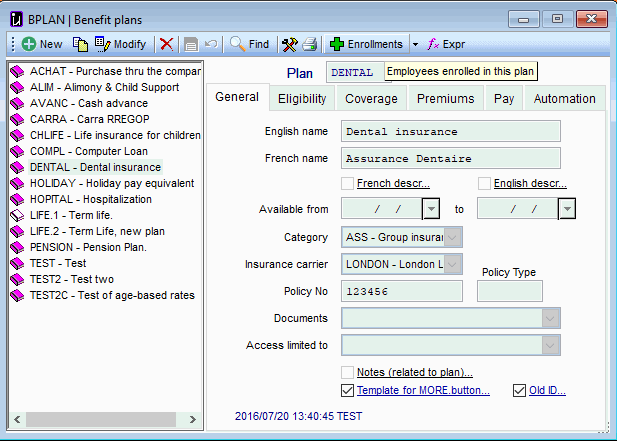Open the Old ID... link
This screenshot has width=617, height=441.
(549, 390)
